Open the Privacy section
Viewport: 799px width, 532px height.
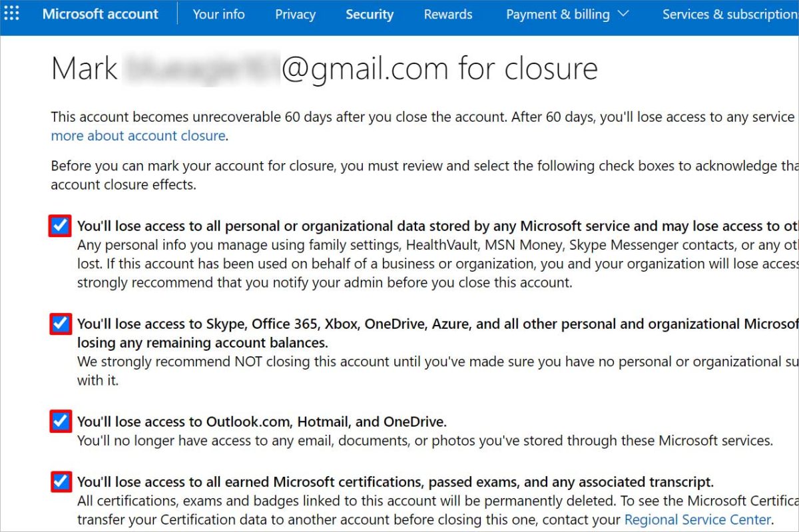pyautogui.click(x=295, y=14)
